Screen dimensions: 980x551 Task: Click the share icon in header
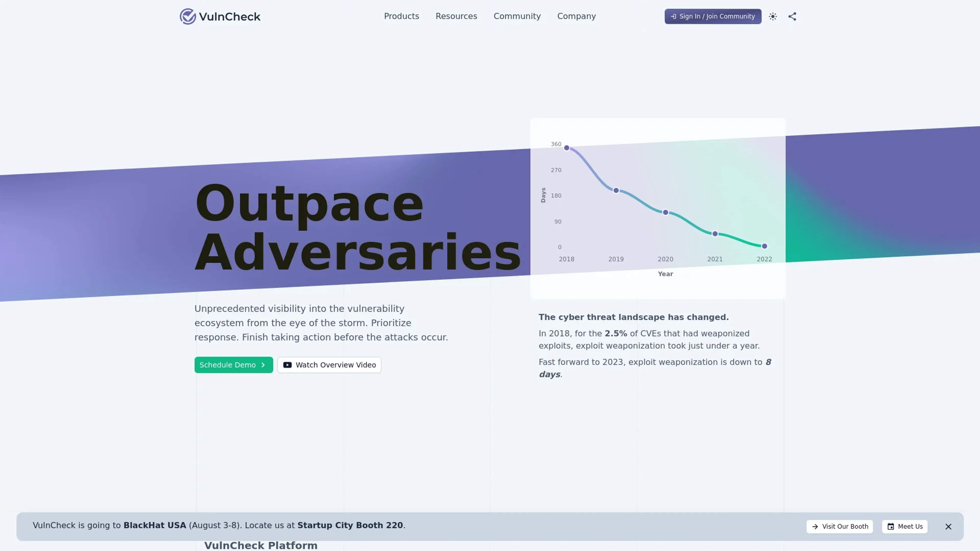[x=792, y=16]
